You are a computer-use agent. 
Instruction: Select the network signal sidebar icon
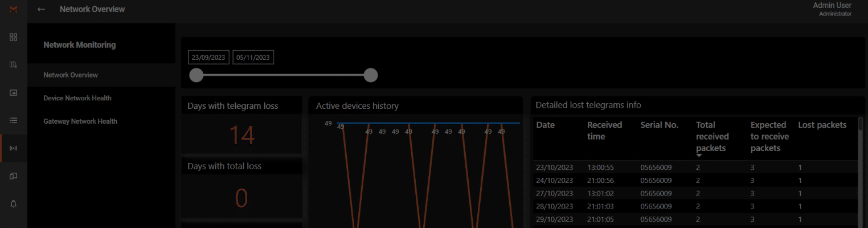(x=14, y=148)
